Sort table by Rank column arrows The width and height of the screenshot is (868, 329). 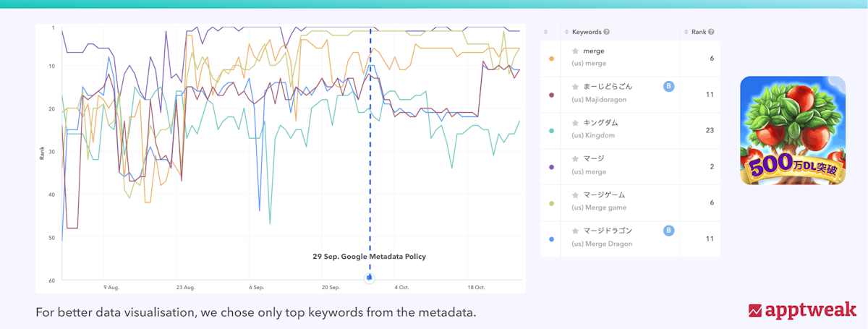point(686,32)
